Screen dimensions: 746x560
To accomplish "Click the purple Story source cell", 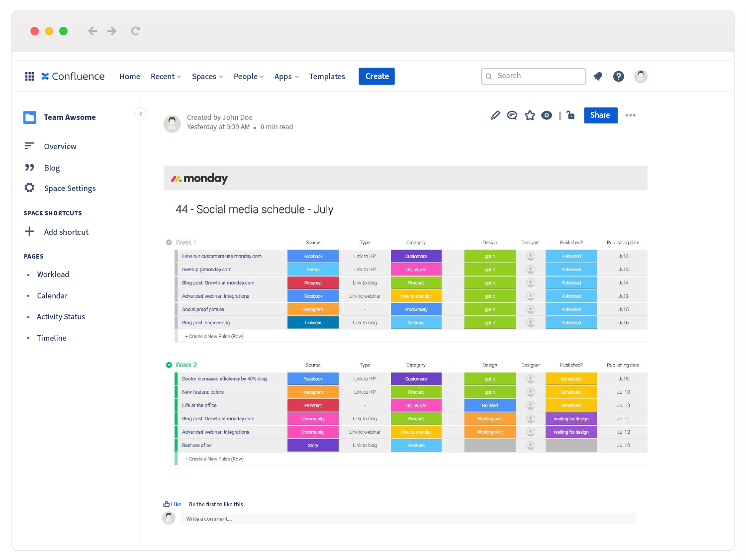I will tap(313, 446).
